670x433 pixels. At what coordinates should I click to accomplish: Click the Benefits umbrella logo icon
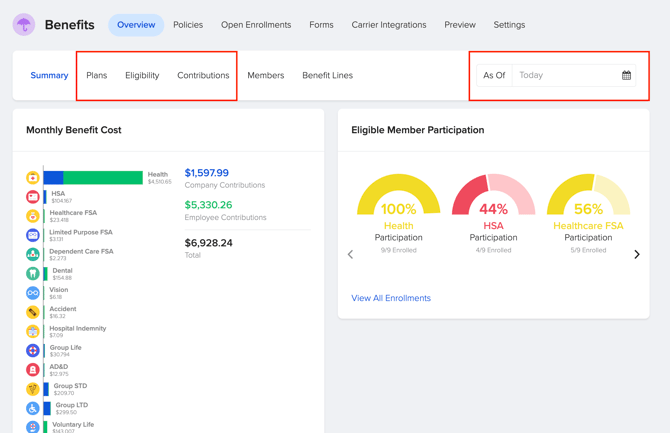click(x=24, y=25)
